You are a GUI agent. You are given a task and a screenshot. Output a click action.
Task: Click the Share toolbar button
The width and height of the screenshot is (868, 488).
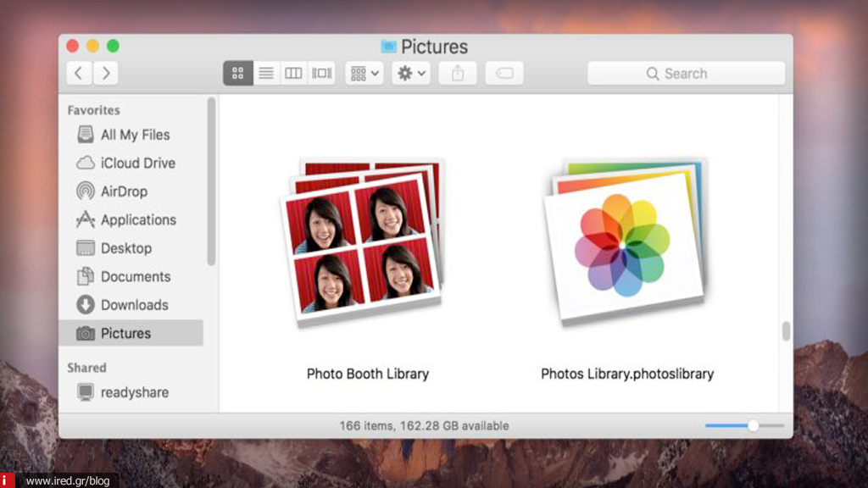[458, 74]
